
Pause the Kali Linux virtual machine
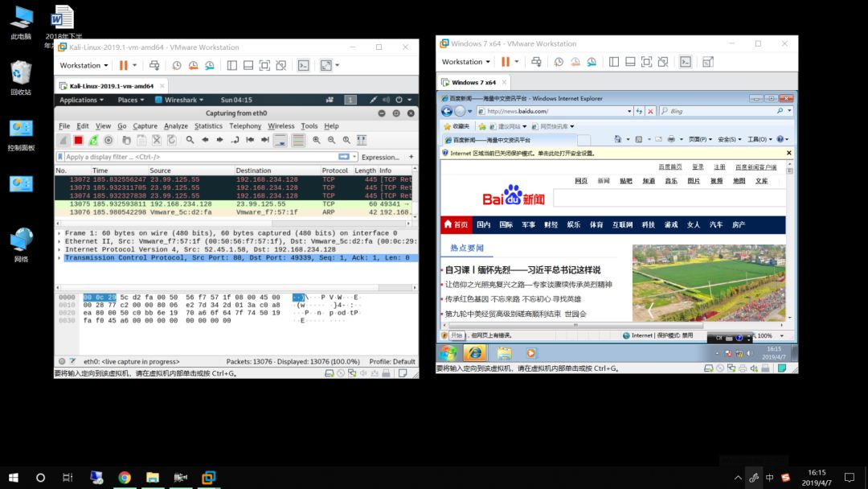pos(124,65)
